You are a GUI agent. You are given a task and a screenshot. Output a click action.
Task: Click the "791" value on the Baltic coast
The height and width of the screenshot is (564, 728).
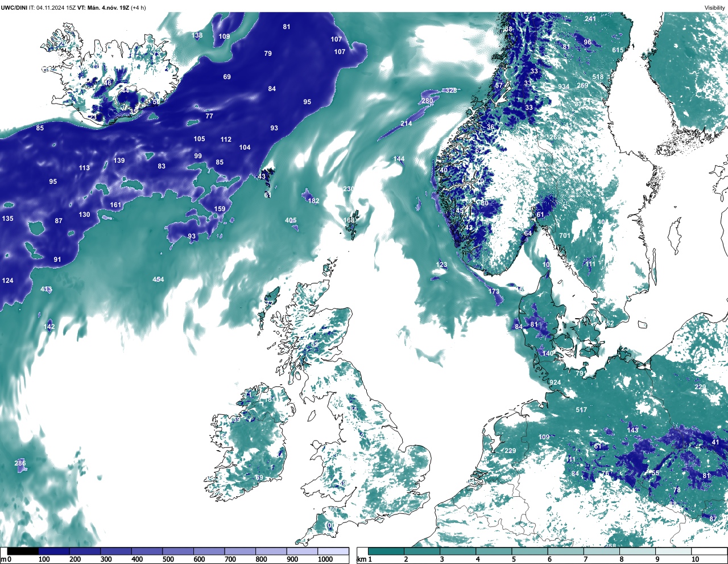581,373
